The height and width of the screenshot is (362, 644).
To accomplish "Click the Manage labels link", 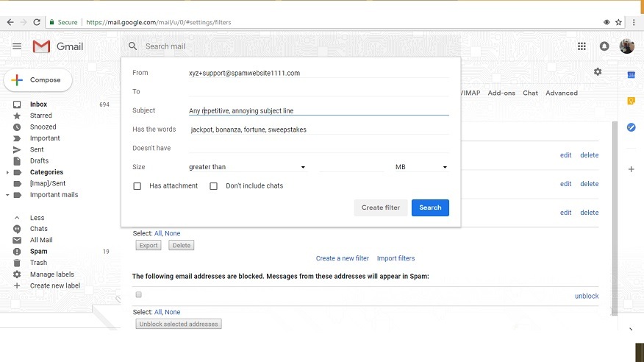I will point(51,274).
